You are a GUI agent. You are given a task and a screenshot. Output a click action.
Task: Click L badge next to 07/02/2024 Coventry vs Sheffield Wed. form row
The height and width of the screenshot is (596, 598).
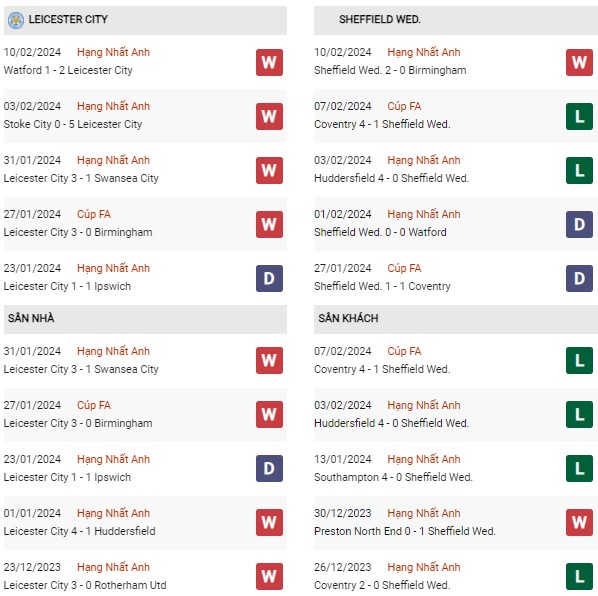(579, 116)
